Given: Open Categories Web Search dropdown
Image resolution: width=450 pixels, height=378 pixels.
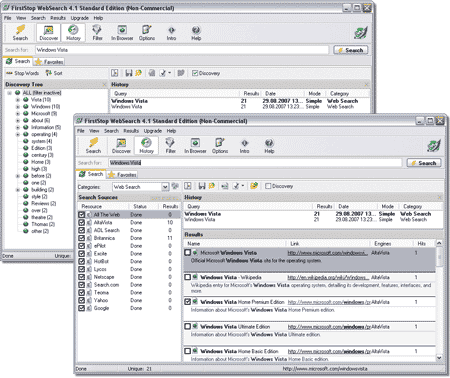Looking at the screenshot, I should 165,187.
